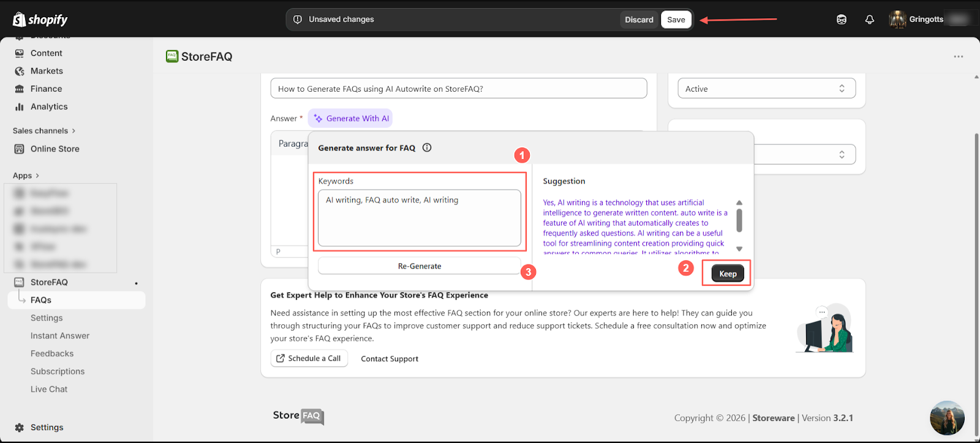Expand the Apps section

tap(26, 176)
